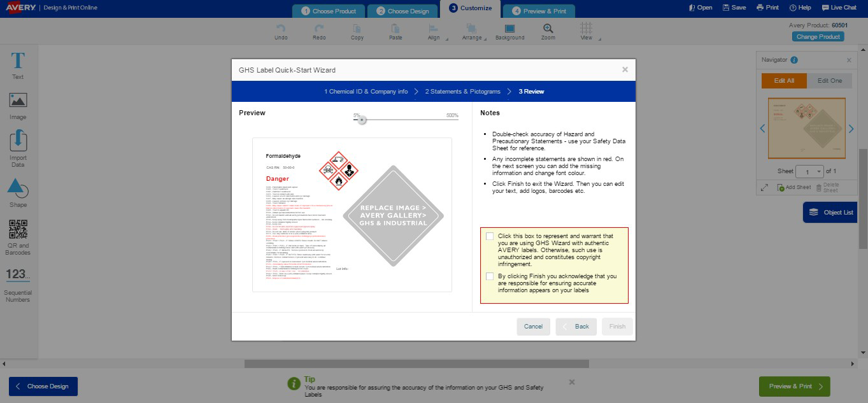The image size is (868, 403).
Task: Go to Choose Product step tab
Action: click(x=329, y=11)
